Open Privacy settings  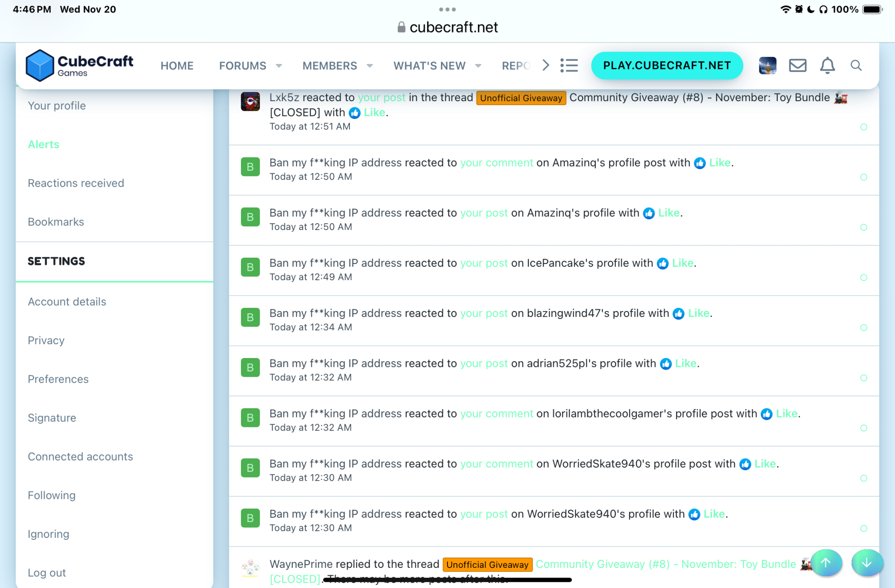click(46, 341)
